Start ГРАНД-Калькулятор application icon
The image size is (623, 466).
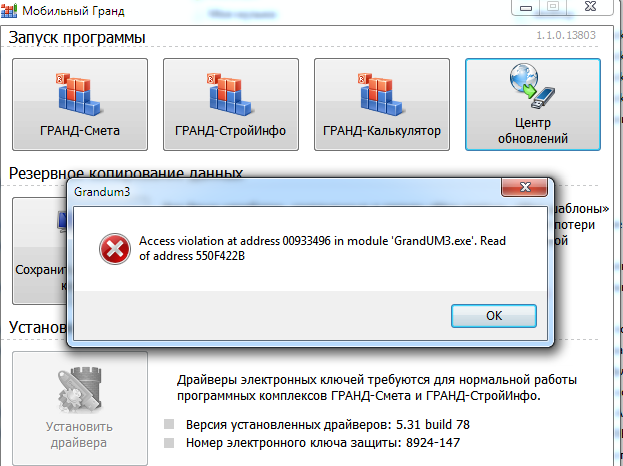point(381,95)
